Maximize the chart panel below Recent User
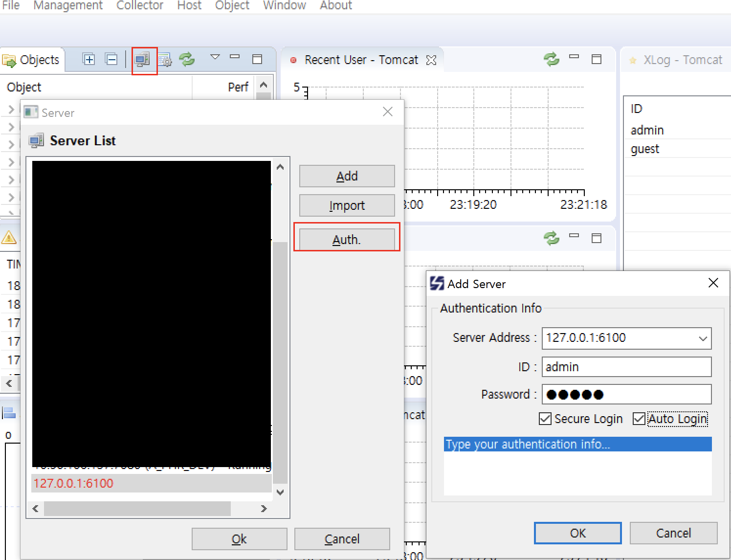The width and height of the screenshot is (731, 560). click(x=597, y=238)
